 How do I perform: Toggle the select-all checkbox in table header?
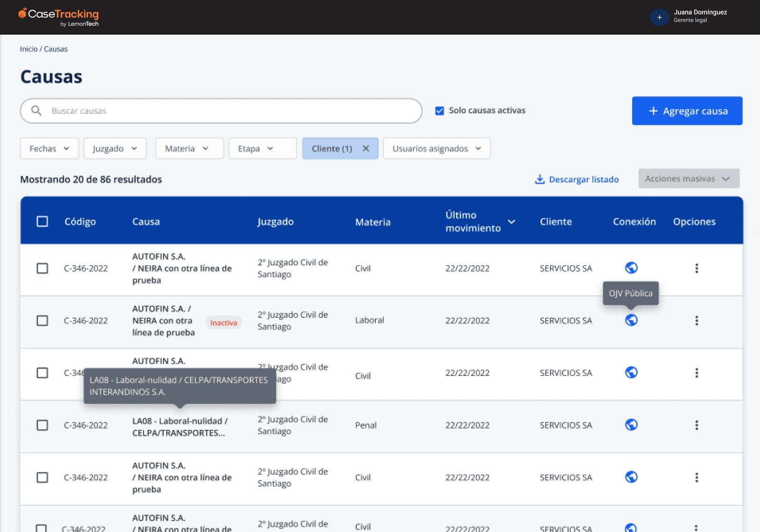[42, 222]
